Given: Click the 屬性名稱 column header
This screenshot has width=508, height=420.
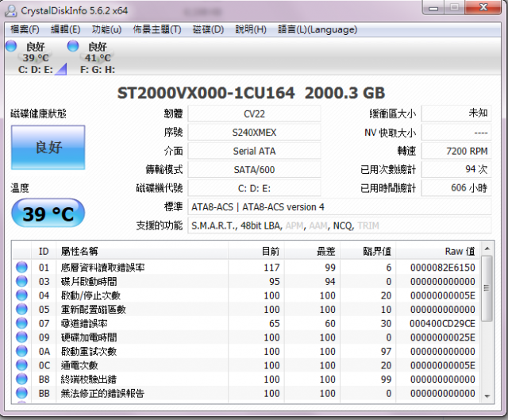Looking at the screenshot, I should [142, 251].
